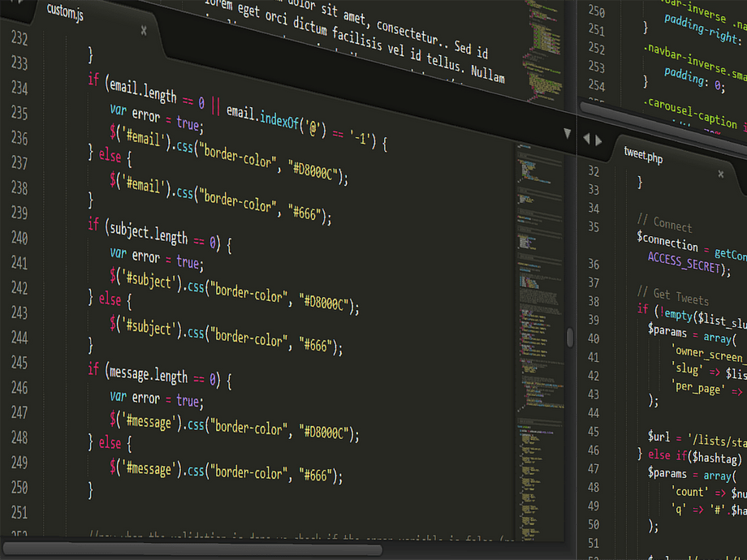Open the tab list overflow arrow
Viewport: 747px width, 560px height.
[567, 131]
